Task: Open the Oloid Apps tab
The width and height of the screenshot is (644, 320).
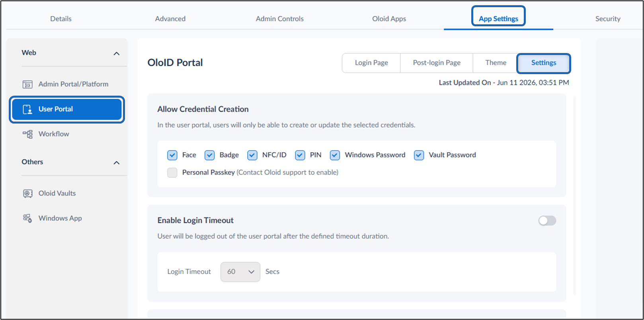Action: coord(389,19)
